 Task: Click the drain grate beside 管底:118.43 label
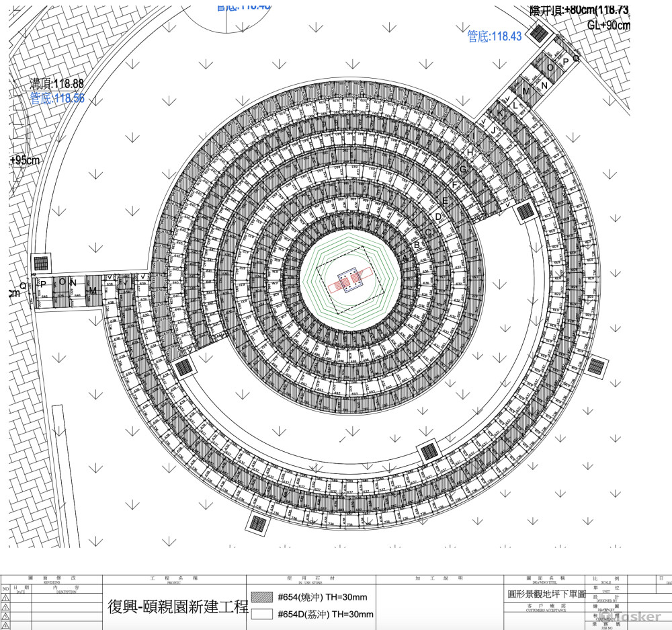(x=540, y=33)
